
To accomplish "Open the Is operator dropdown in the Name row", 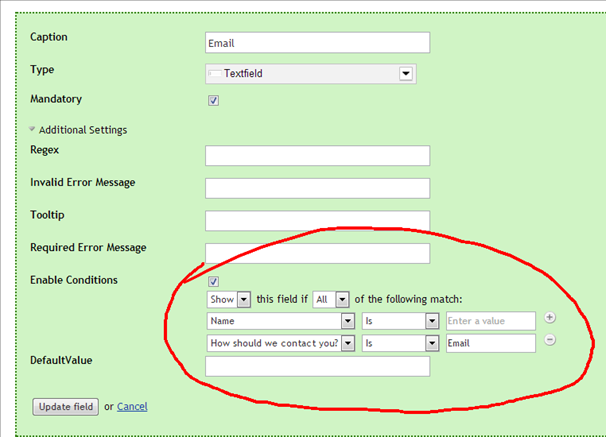I will click(x=400, y=321).
